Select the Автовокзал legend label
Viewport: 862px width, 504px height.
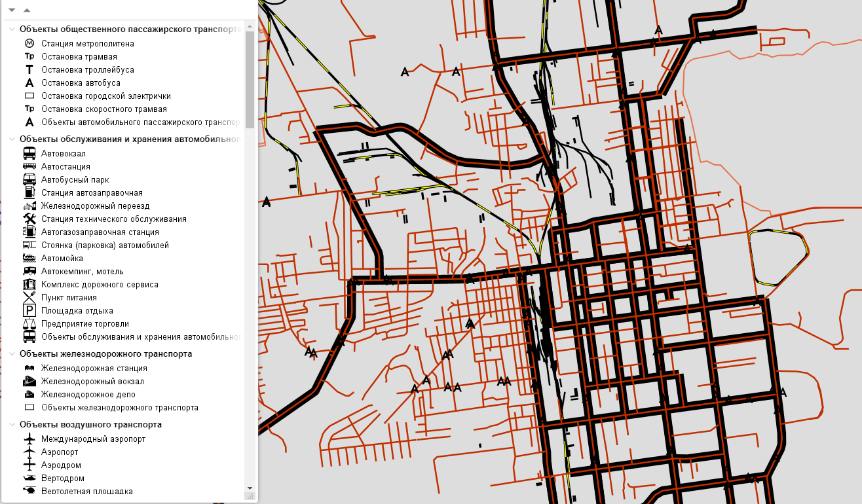(x=64, y=153)
